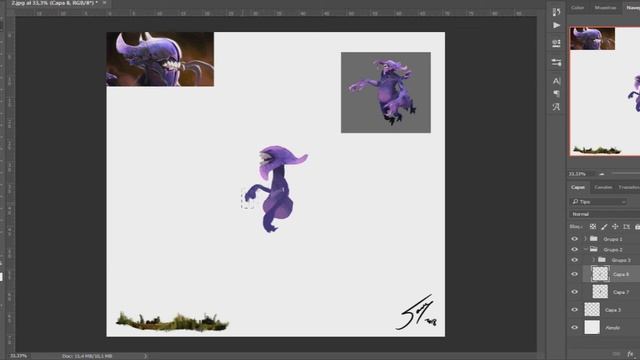Image resolution: width=640 pixels, height=360 pixels.
Task: Select Capa 8 layer thumbnail
Action: [600, 274]
